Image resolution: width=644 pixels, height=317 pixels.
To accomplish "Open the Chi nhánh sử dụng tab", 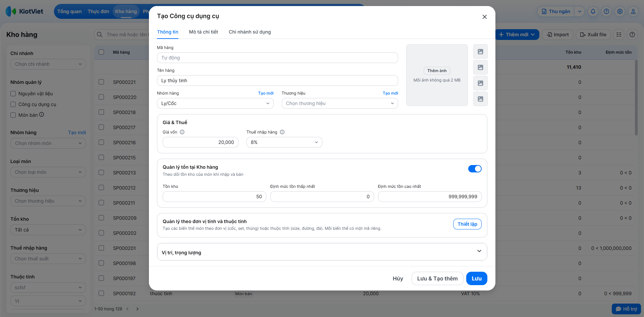I will 250,32.
